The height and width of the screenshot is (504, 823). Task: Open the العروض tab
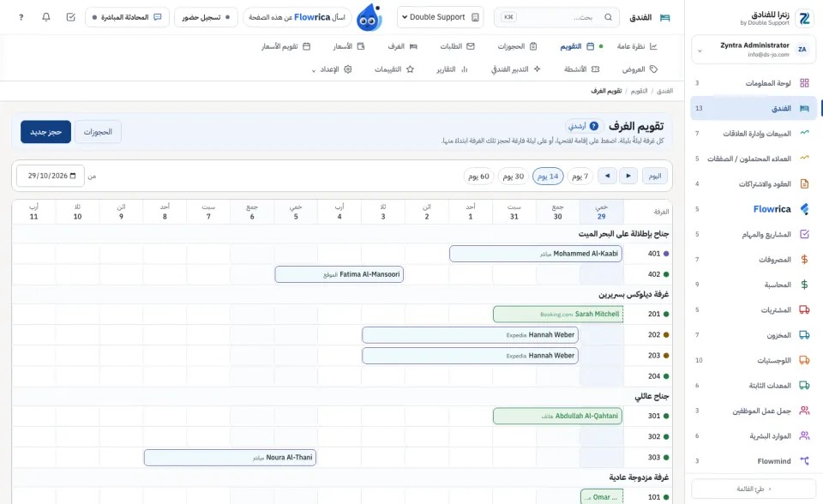click(x=640, y=69)
